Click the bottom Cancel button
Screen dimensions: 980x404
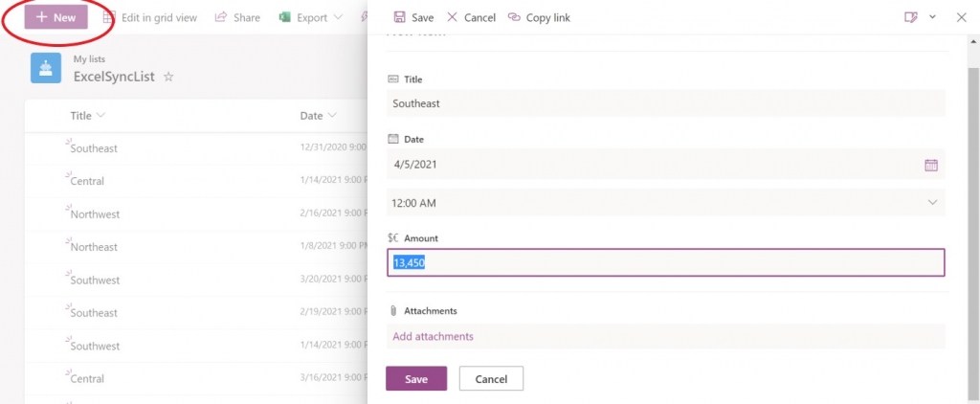point(491,379)
